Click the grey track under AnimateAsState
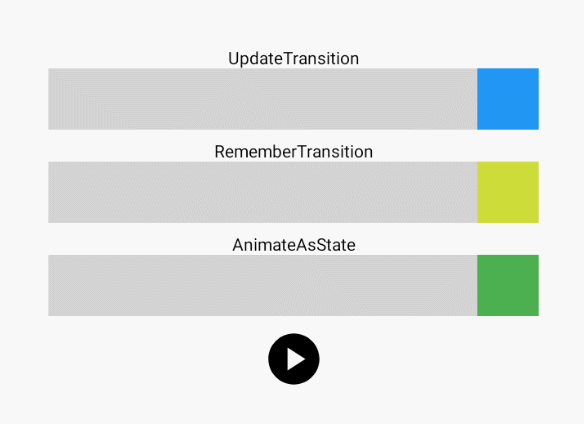Screen dimensions: 584x424 click(263, 285)
